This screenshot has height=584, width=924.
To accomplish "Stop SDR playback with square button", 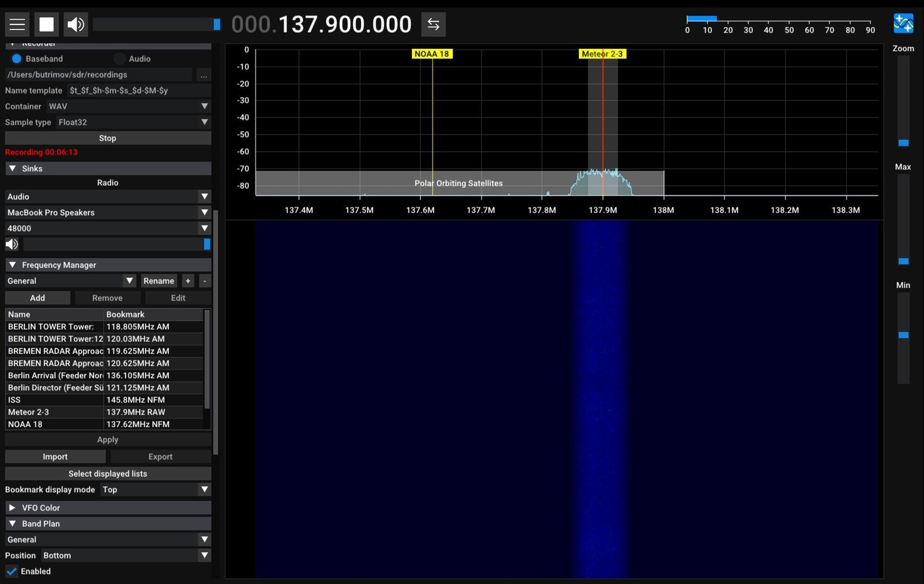I will point(46,24).
